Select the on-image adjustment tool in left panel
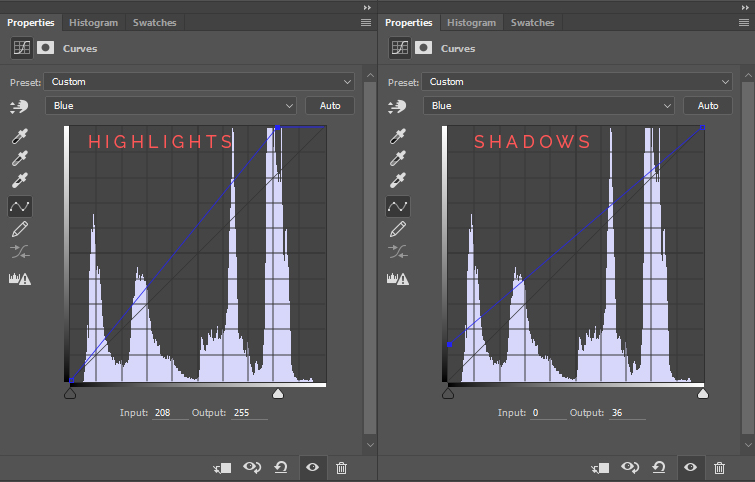This screenshot has height=482, width=755. pos(19,106)
